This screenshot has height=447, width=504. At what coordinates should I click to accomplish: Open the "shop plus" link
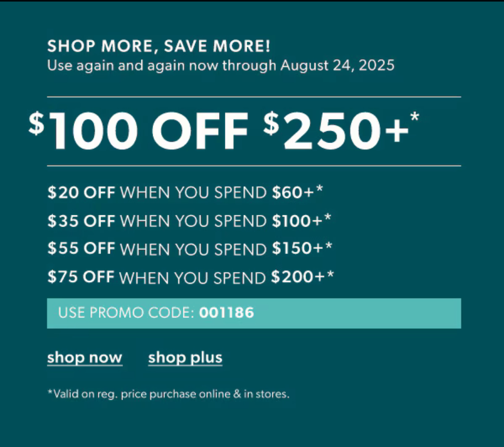coord(185,358)
